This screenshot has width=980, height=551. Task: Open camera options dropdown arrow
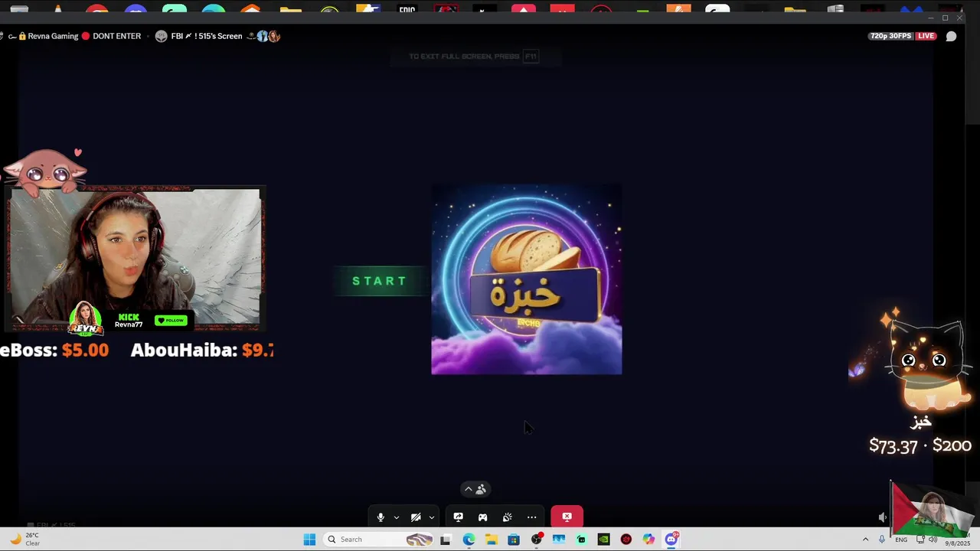431,517
